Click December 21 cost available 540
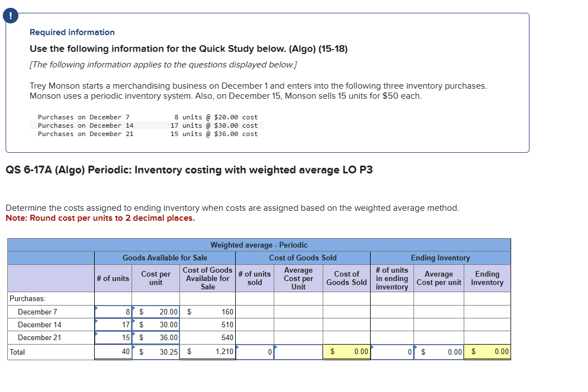The height and width of the screenshot is (392, 588). tap(208, 337)
